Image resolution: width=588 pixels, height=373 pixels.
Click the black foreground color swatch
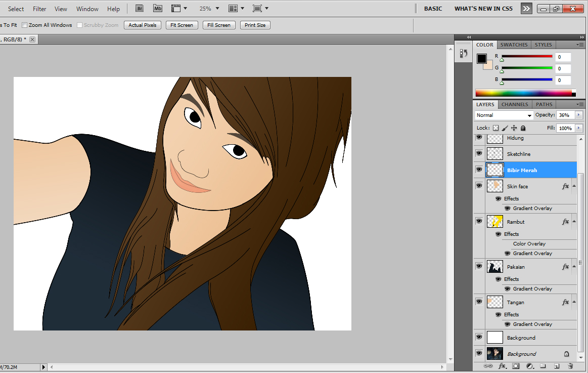(x=481, y=59)
